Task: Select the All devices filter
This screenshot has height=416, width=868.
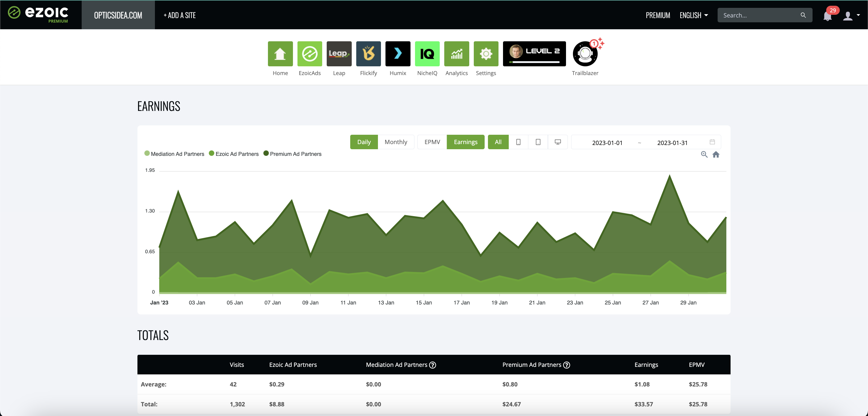Action: 498,142
